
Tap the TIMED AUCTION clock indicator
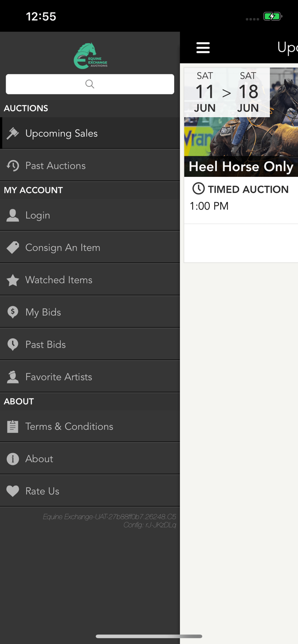198,188
